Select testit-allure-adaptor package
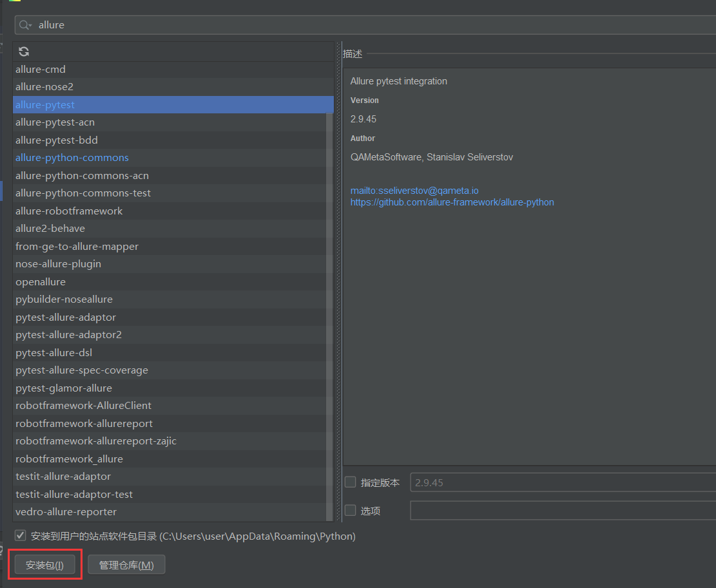 pos(170,476)
